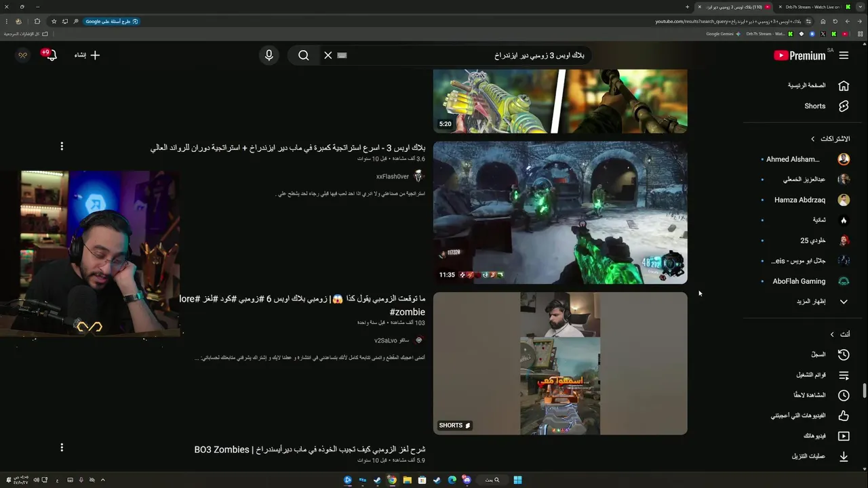Viewport: 868px width, 488px height.
Task: Open Discord from the taskbar
Action: (x=467, y=480)
